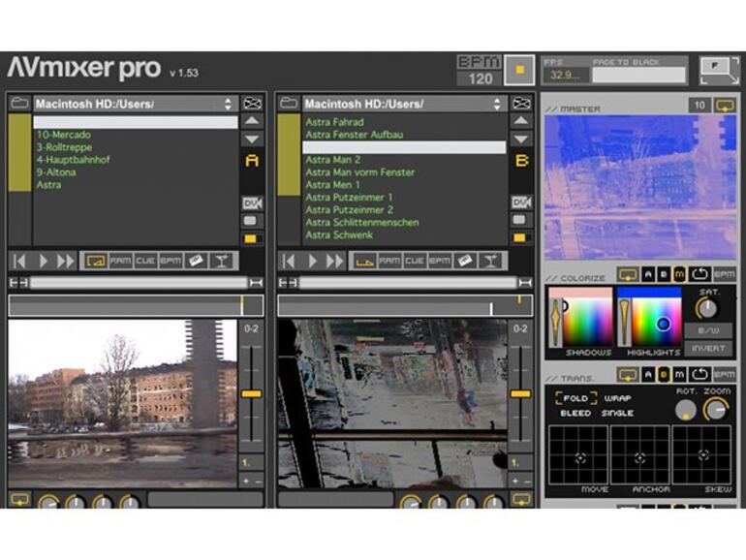Open folder browser for channel B
The width and height of the screenshot is (746, 560).
pos(289,104)
